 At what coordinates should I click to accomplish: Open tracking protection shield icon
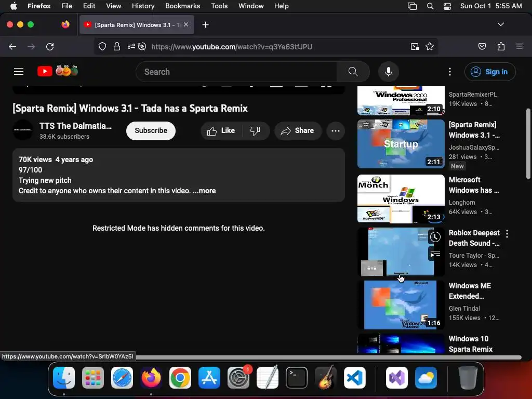102,46
